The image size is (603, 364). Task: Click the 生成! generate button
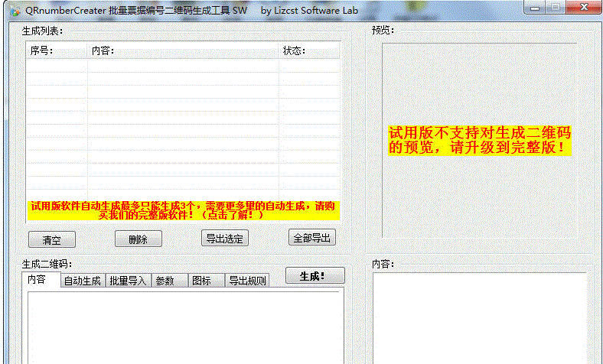(315, 275)
